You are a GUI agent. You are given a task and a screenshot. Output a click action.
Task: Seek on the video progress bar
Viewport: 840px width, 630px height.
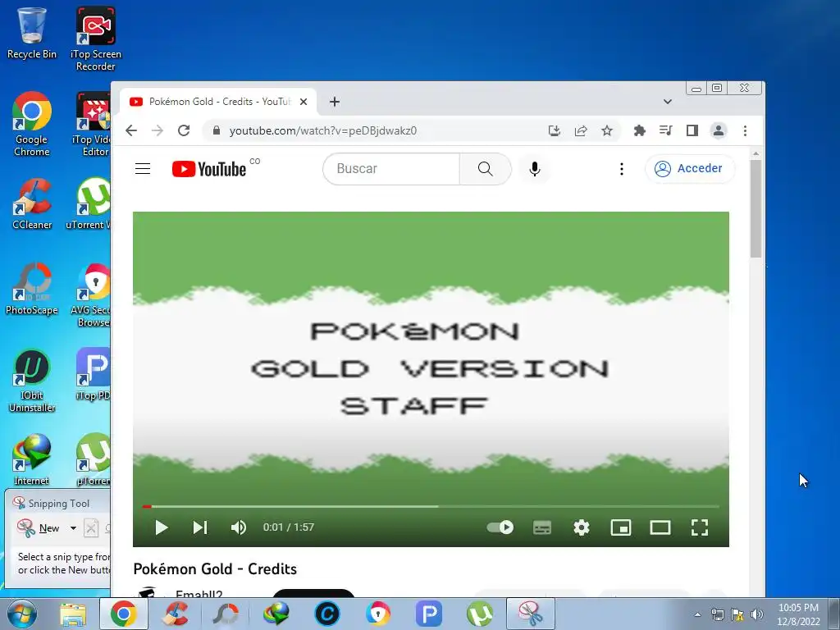click(431, 506)
